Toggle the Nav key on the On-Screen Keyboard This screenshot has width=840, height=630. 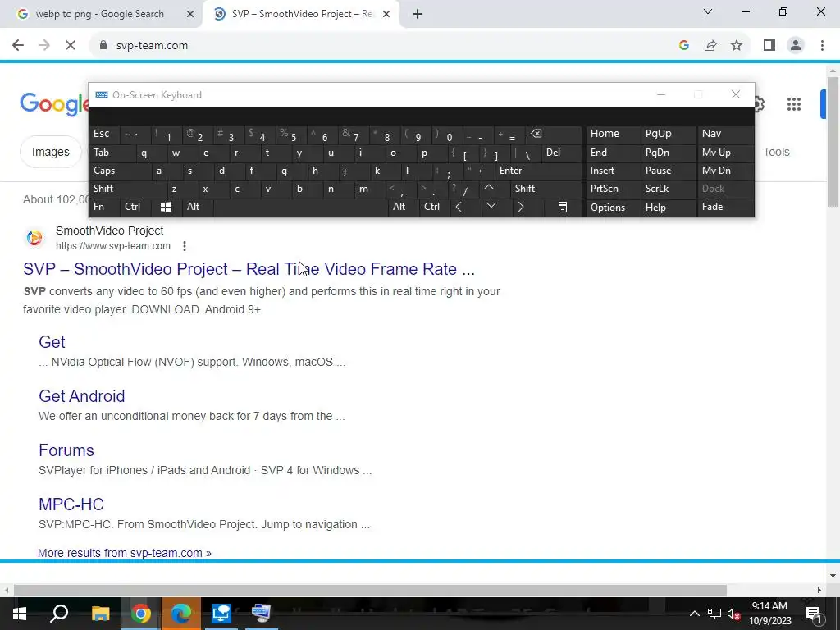tap(725, 135)
